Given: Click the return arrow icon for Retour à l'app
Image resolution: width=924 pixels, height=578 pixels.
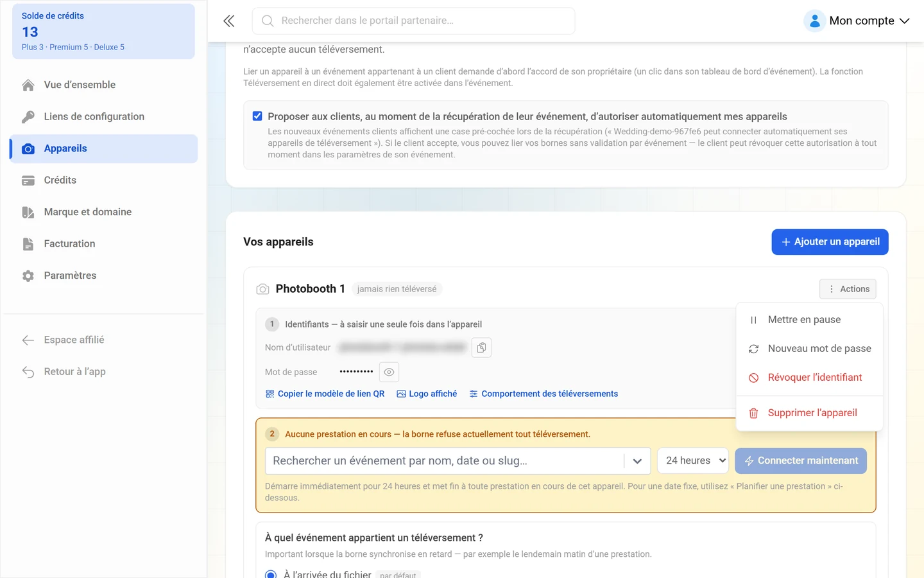Looking at the screenshot, I should point(28,372).
